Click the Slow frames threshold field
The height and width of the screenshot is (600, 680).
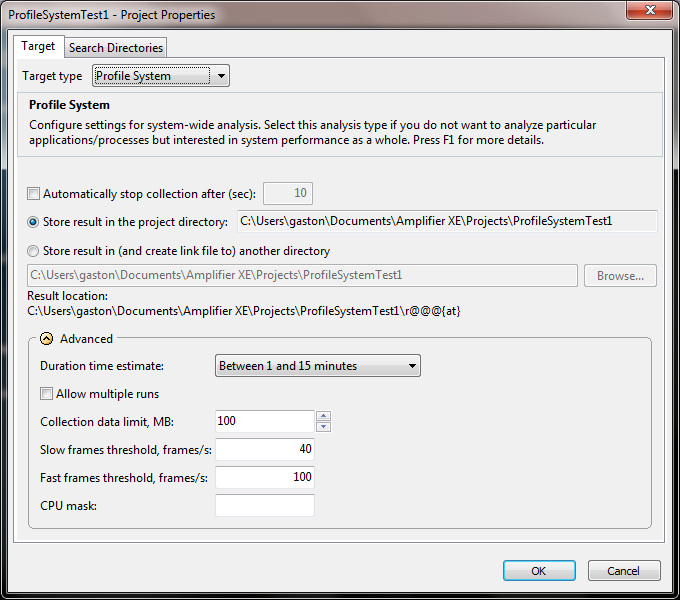265,449
